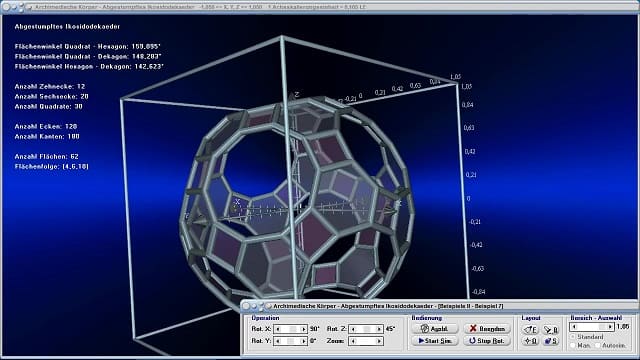Screen dimensions: 640x360
Task: Click 'Anzahl Flächen: 62' text
Action: click(x=47, y=156)
